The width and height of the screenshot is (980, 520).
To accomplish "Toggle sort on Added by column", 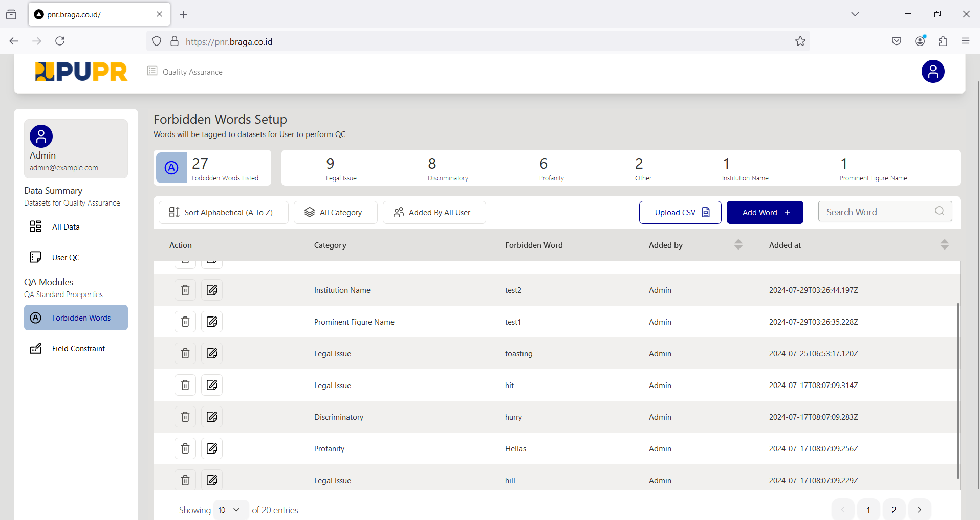I will coord(738,245).
